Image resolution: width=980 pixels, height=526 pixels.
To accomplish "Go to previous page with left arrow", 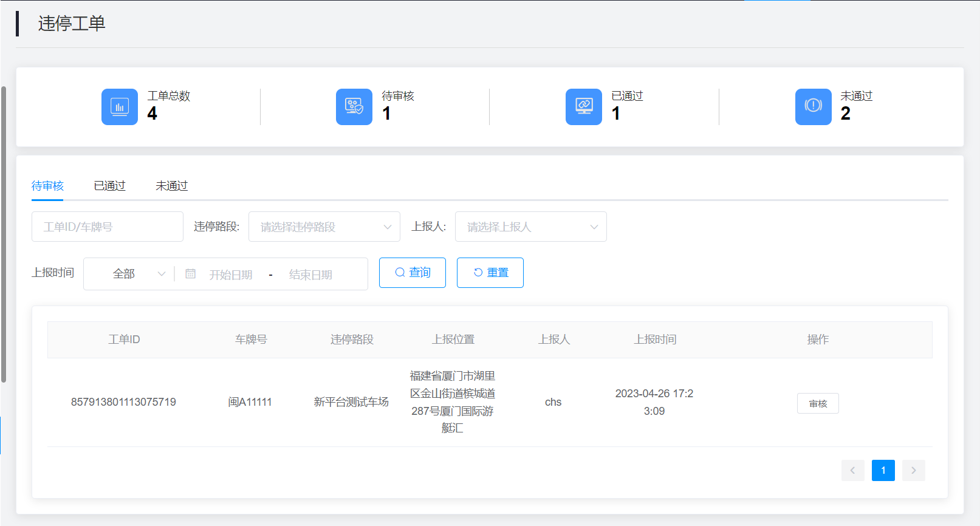I will [852, 470].
